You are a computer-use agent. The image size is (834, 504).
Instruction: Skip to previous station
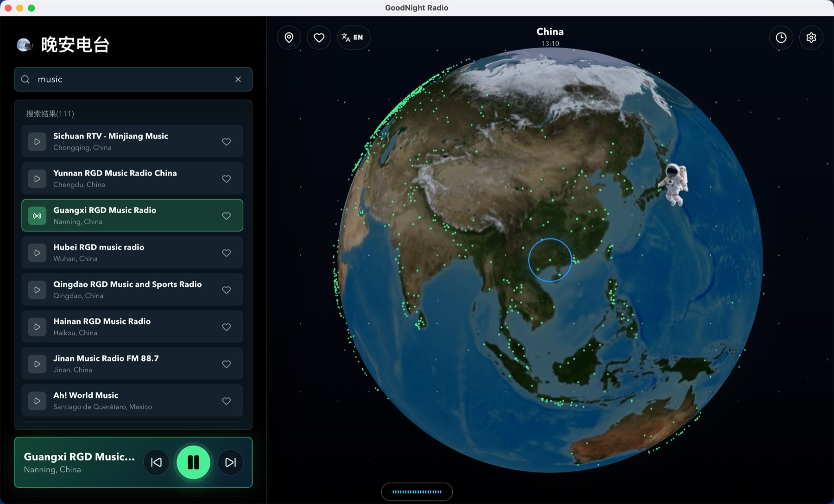[x=157, y=462]
